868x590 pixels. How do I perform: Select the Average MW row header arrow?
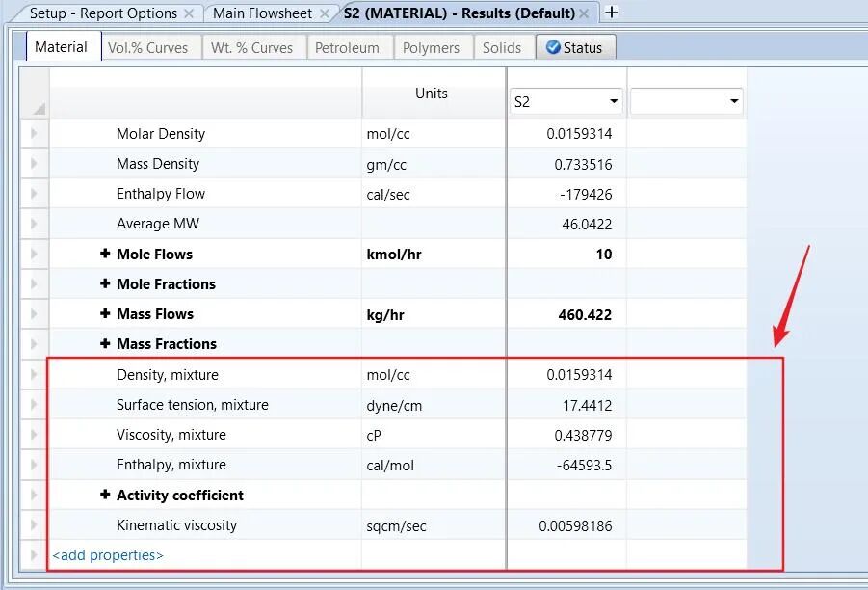(x=34, y=224)
